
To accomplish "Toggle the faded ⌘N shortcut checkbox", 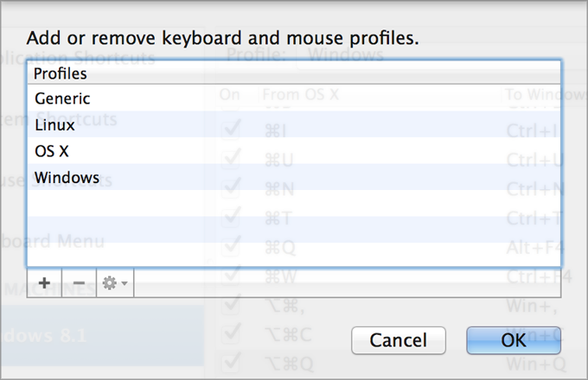I will click(x=230, y=188).
